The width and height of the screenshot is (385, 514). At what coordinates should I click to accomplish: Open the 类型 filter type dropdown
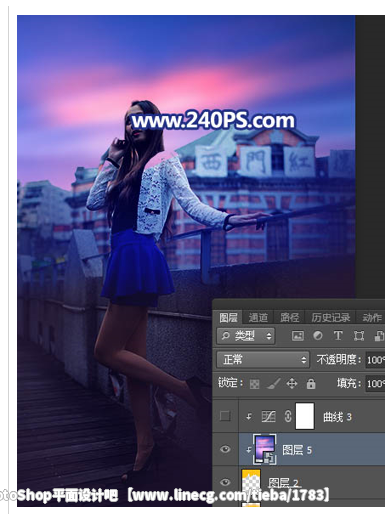246,336
